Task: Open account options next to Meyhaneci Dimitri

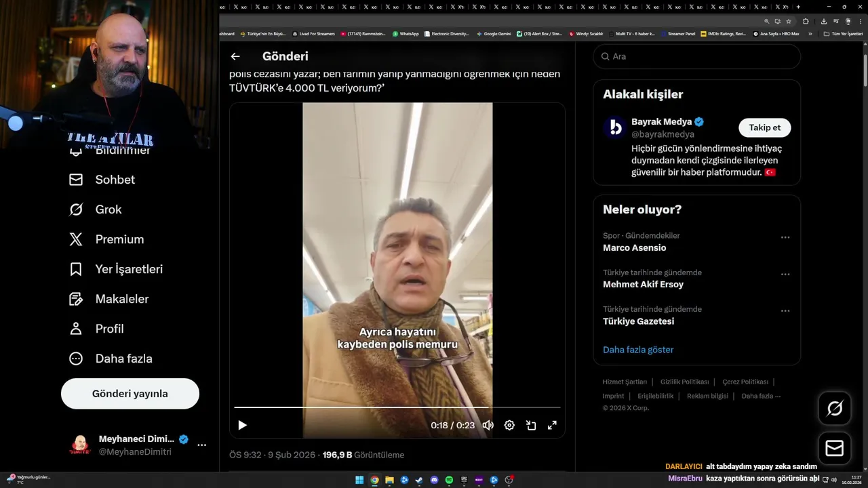Action: [x=201, y=445]
